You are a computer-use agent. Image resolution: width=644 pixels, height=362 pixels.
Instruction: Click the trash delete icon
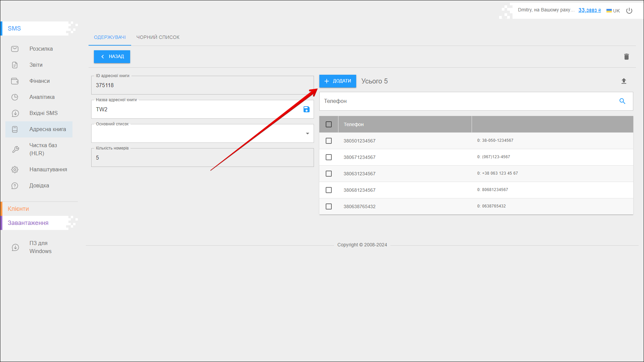(626, 57)
